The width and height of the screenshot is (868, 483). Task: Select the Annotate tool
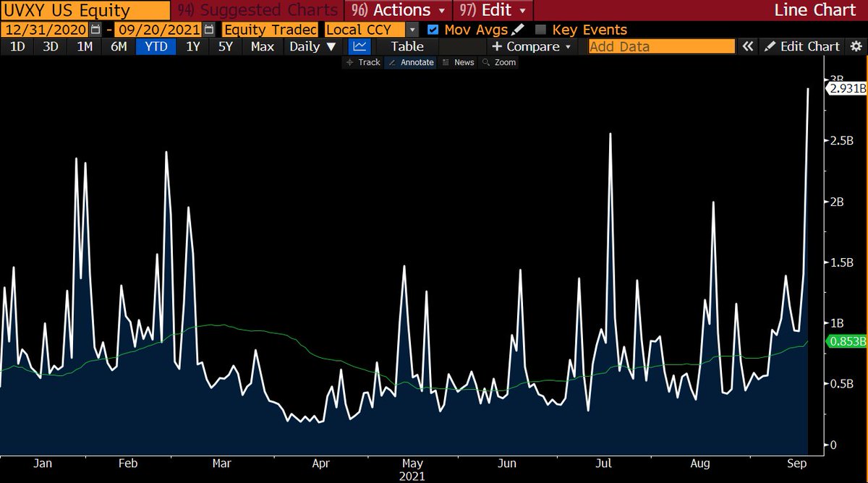(411, 62)
